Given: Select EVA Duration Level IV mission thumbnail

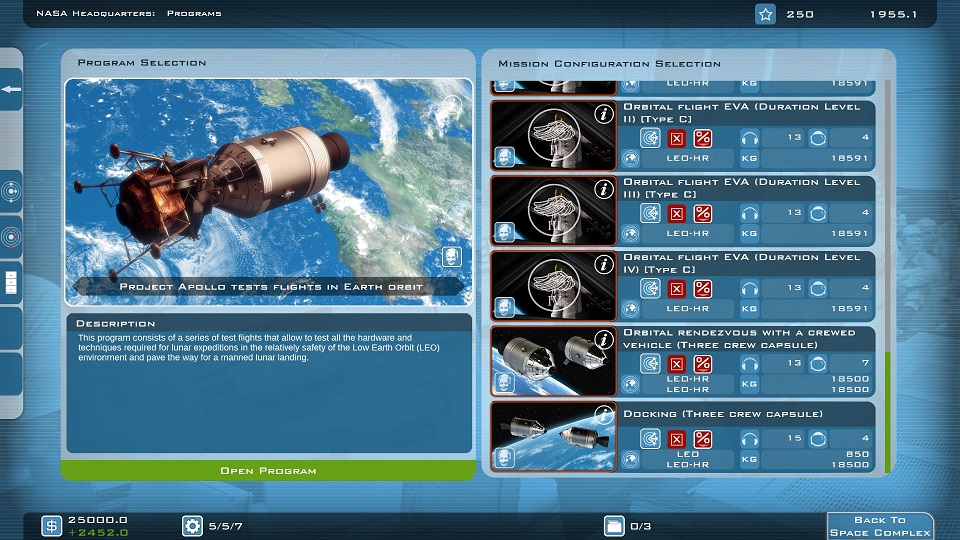Looking at the screenshot, I should [553, 286].
